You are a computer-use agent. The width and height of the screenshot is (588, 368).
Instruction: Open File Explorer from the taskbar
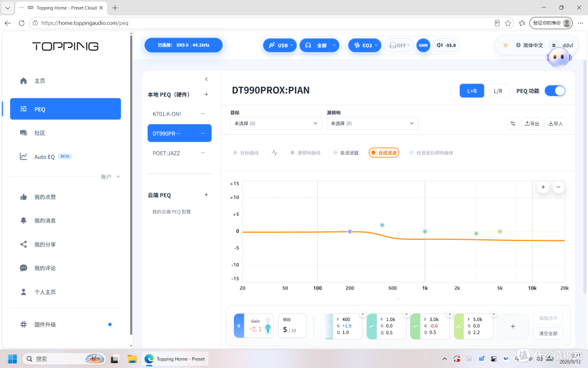(x=132, y=359)
